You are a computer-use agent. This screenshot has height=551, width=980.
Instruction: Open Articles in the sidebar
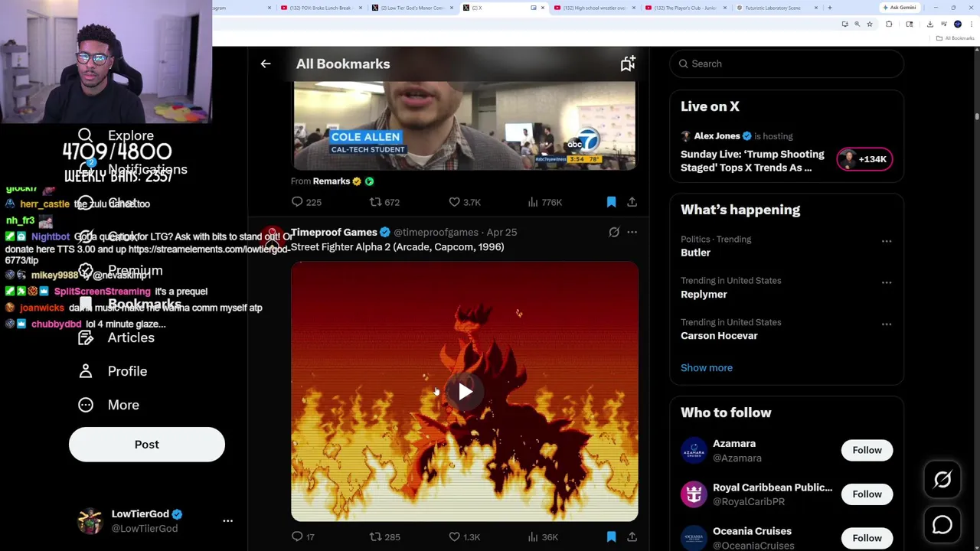[116, 337]
